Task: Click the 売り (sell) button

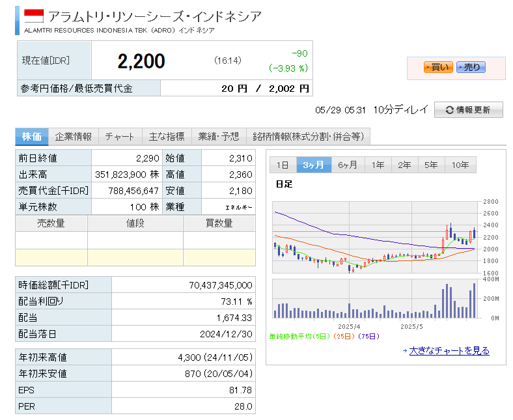Action: (471, 67)
